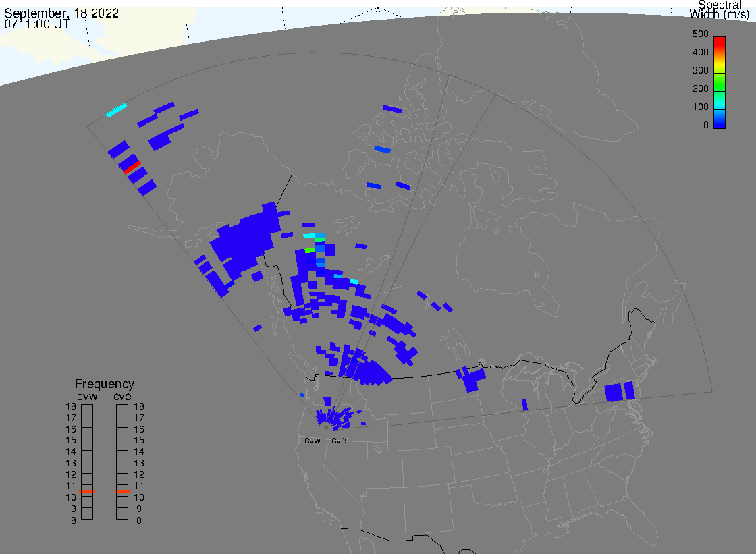Click the '14' label left of cvw scale

click(x=71, y=452)
